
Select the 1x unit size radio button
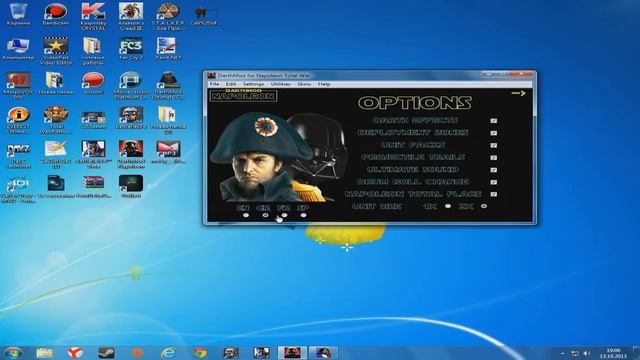click(x=448, y=206)
